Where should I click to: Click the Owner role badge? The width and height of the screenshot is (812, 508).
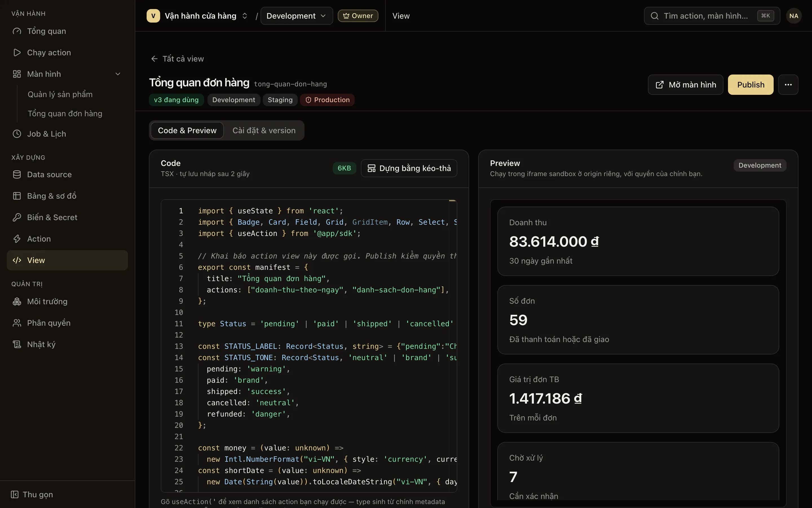[x=358, y=16]
